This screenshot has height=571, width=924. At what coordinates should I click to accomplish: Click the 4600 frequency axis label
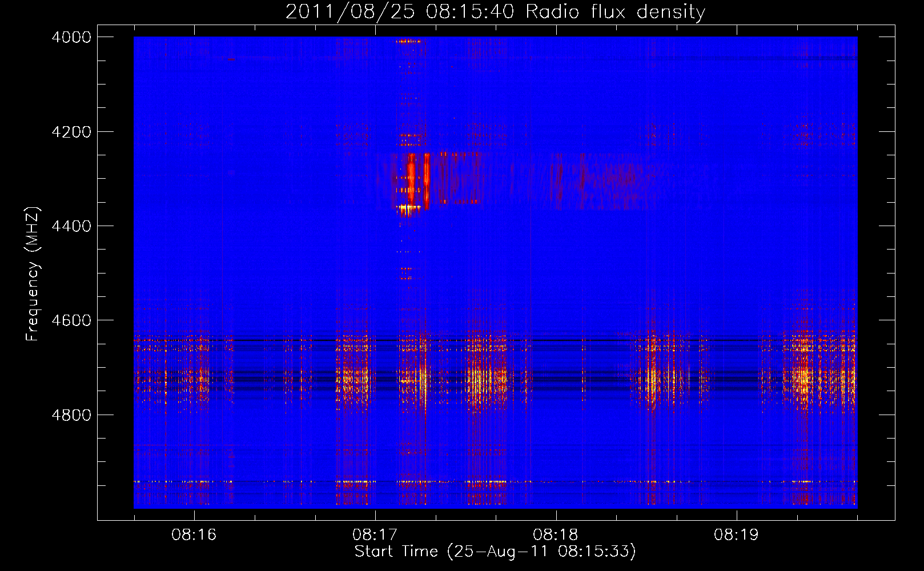71,320
